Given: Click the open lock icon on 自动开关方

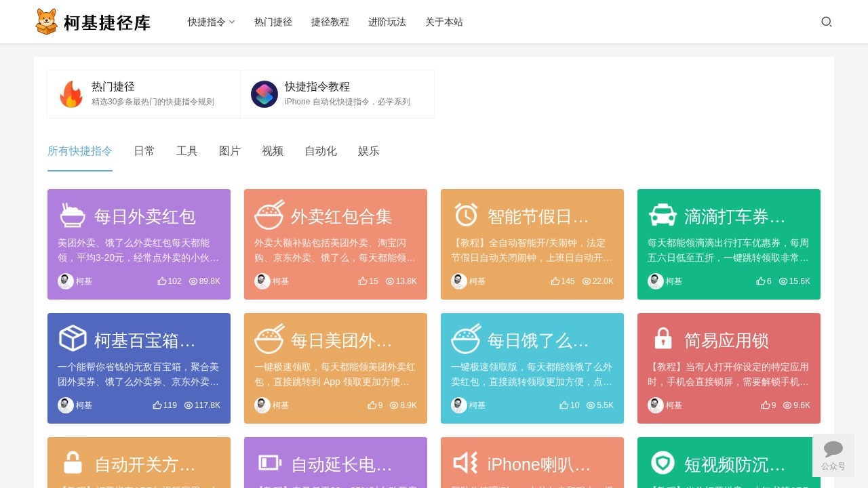Looking at the screenshot, I should coord(73,463).
